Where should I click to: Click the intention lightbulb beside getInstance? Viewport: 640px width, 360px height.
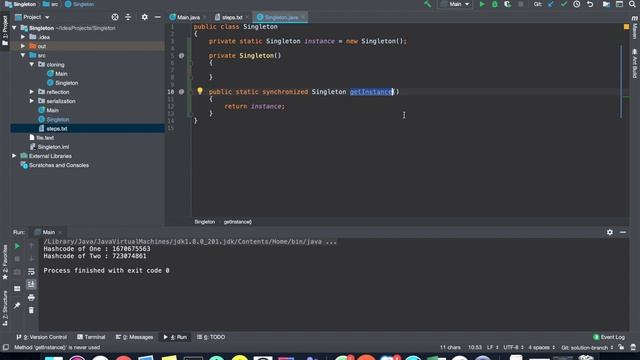click(200, 91)
